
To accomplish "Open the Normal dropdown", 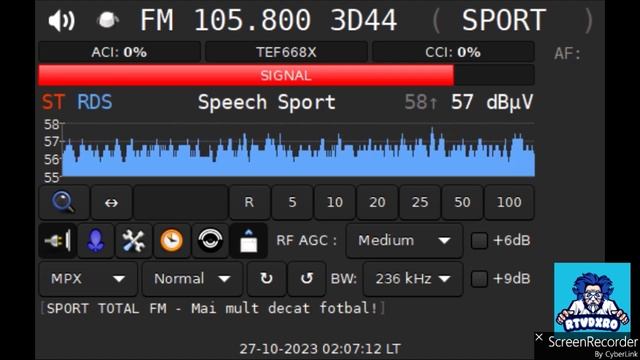I will [192, 279].
